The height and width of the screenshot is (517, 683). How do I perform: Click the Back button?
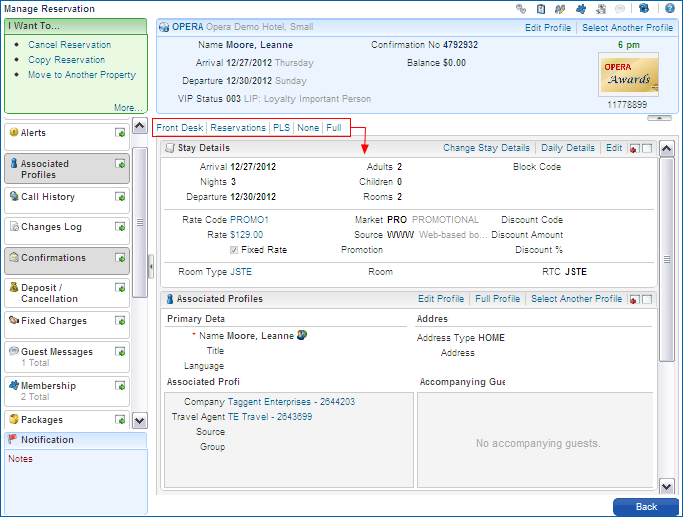[x=646, y=507]
